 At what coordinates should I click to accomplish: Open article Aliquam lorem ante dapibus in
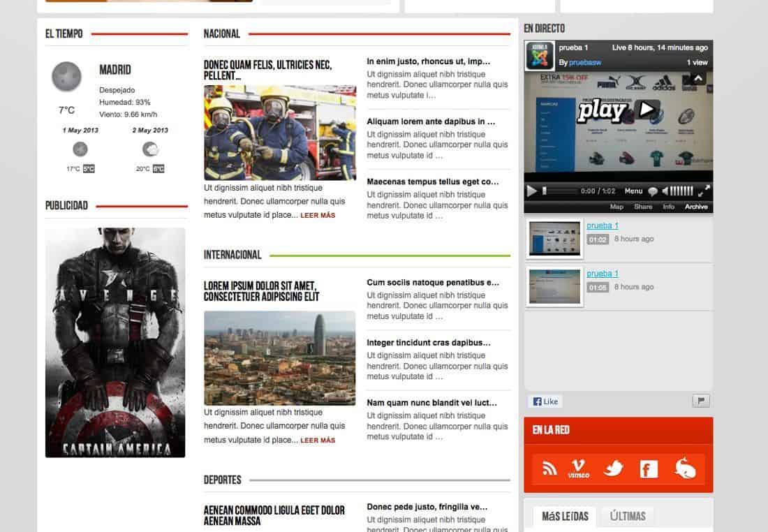[x=431, y=121]
